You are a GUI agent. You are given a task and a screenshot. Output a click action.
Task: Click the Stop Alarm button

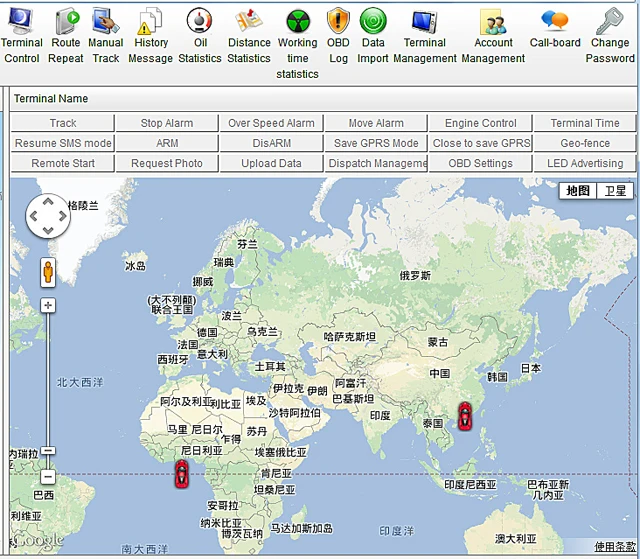167,123
